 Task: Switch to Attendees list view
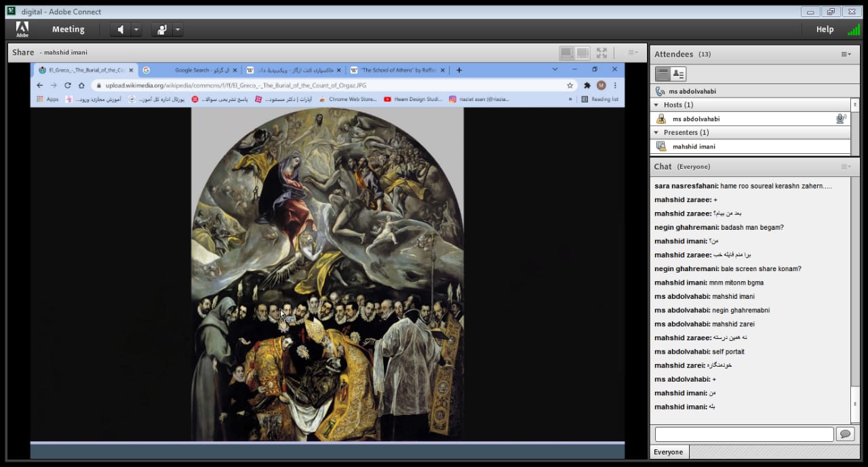[663, 74]
